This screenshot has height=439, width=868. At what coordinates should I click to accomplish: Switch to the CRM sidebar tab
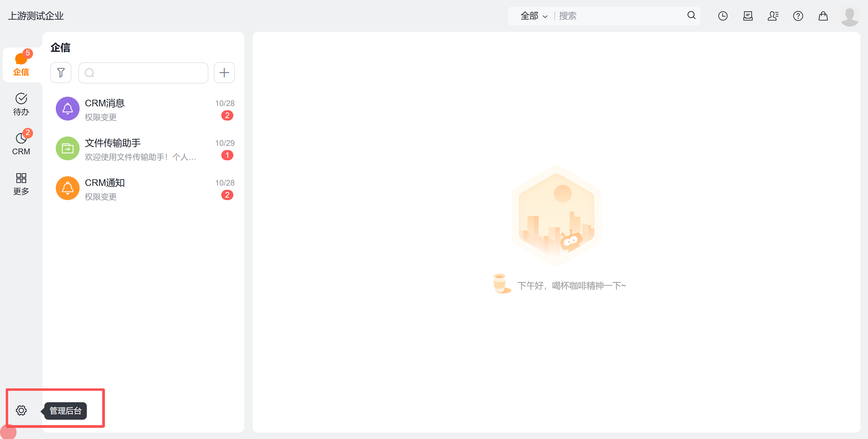pyautogui.click(x=21, y=144)
